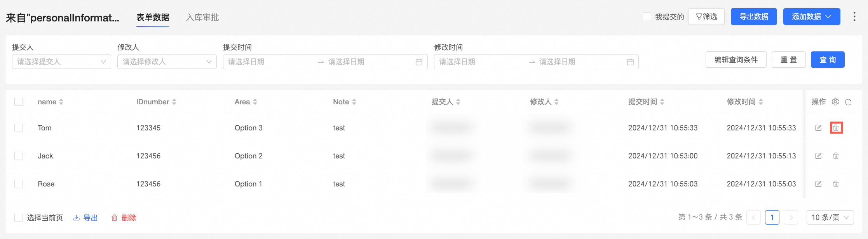Click page title 来自"personalInformat...
The height and width of the screenshot is (239, 868).
(63, 18)
